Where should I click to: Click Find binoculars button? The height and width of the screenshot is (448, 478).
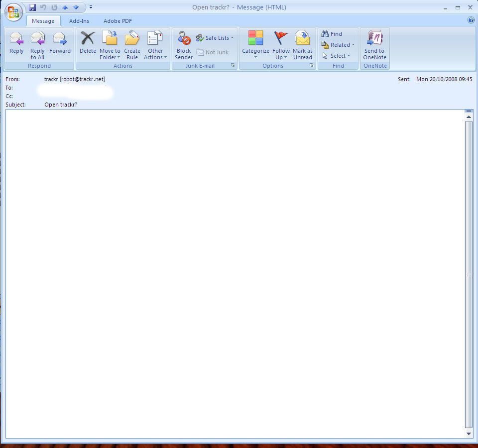click(332, 34)
